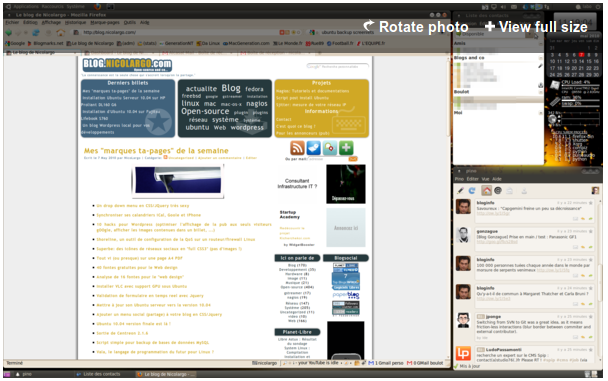The width and height of the screenshot is (608, 381).
Task: Click the Contact link in the Informations box
Action: tap(283, 119)
